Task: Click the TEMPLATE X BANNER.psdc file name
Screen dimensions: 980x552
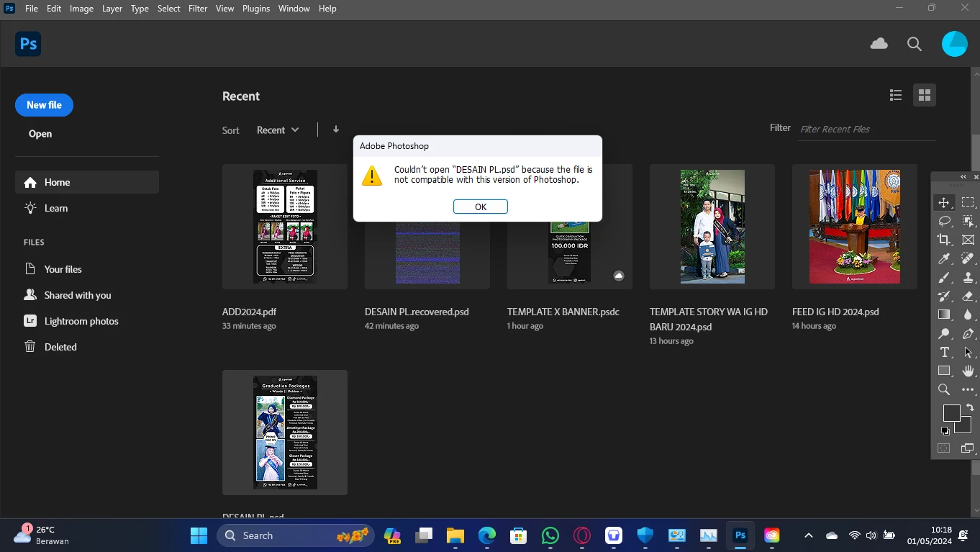Action: [563, 312]
